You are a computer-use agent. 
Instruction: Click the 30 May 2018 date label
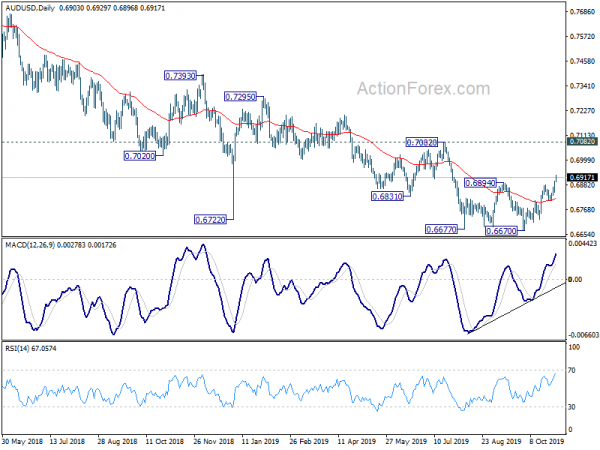click(22, 442)
